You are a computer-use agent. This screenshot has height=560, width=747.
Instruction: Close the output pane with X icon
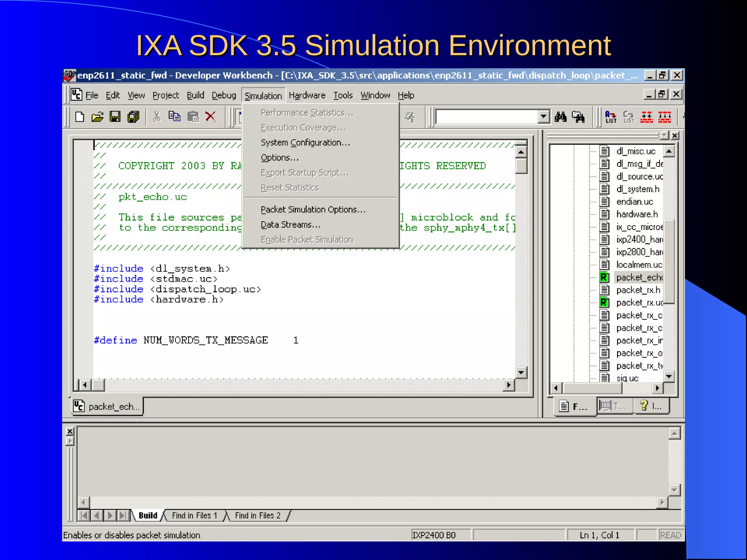[70, 431]
